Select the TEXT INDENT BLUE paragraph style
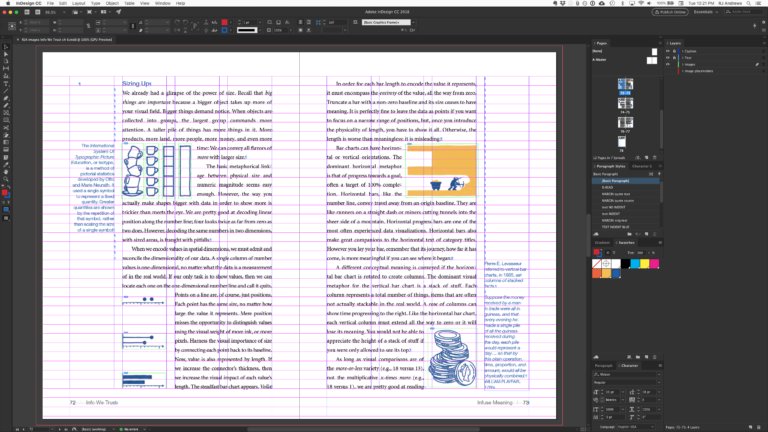Image resolution: width=768 pixels, height=432 pixels. pyautogui.click(x=626, y=227)
